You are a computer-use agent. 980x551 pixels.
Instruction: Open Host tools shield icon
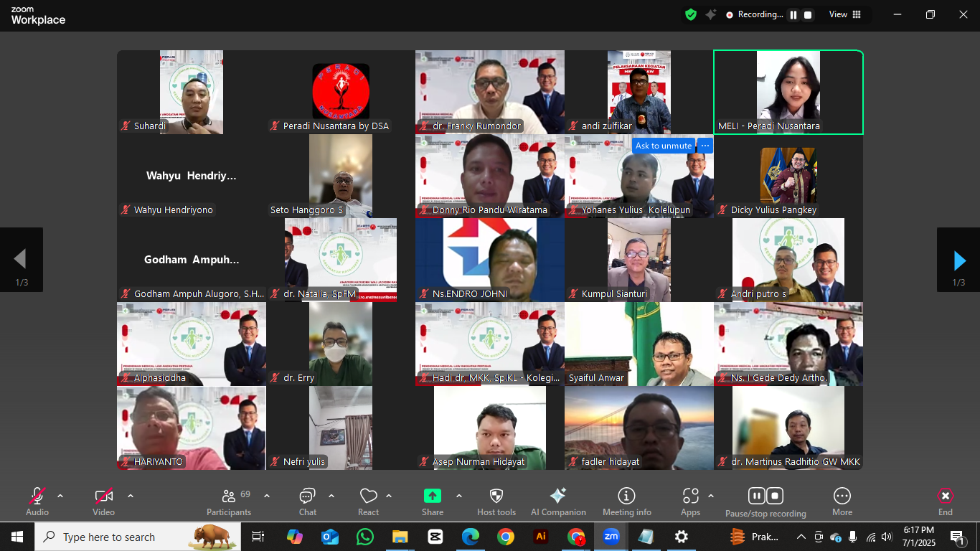496,496
